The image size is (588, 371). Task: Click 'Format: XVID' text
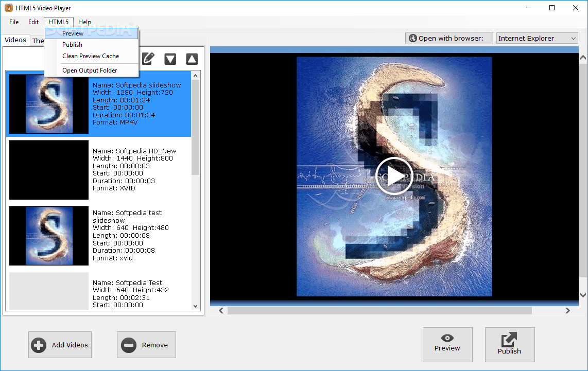coord(114,188)
